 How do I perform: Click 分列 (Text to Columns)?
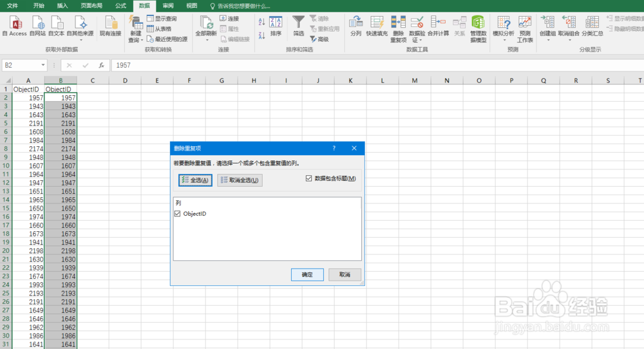(x=355, y=26)
